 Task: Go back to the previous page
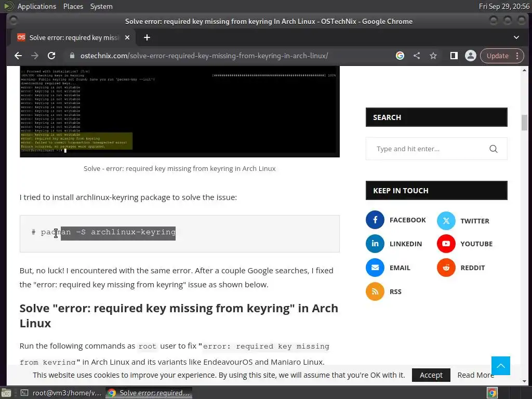[18, 56]
